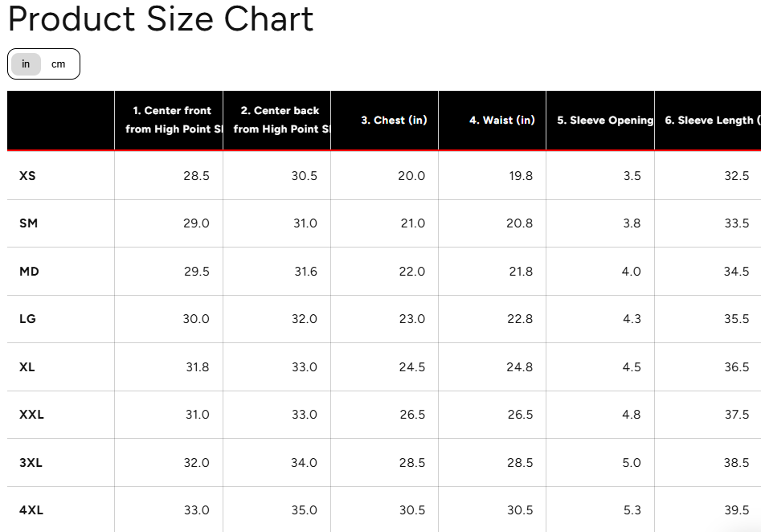Click the sleeve length 38.5 for 3XL

click(x=736, y=463)
